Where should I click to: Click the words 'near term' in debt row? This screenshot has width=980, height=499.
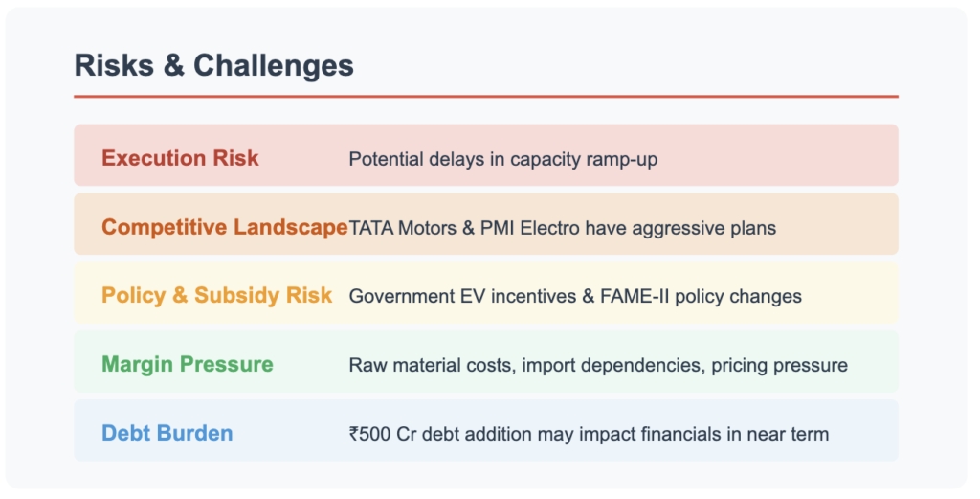pos(788,434)
